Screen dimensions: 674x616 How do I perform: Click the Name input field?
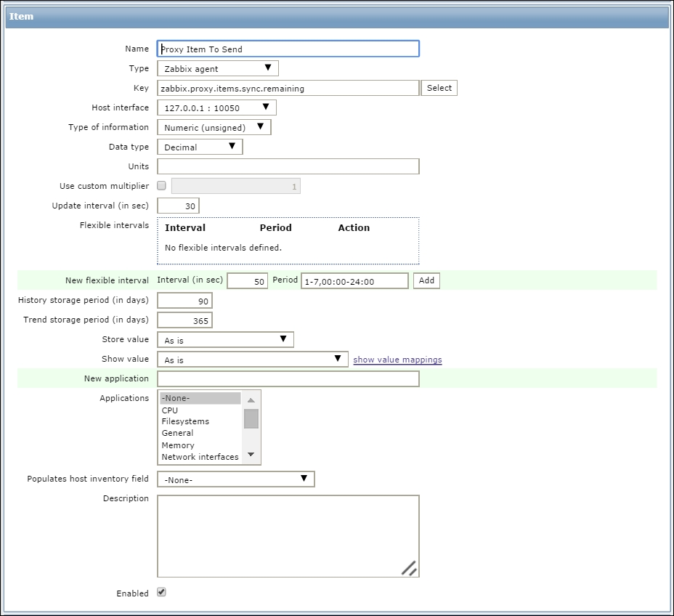click(288, 49)
